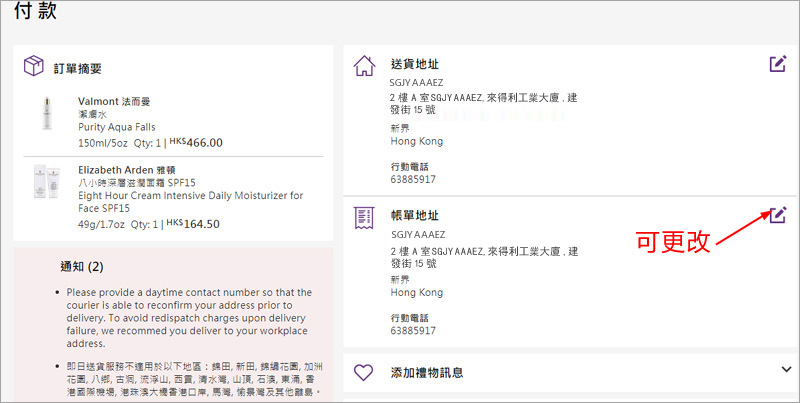The width and height of the screenshot is (800, 403).
Task: Click the package box icon beside 訂單摘要
Action: (35, 67)
